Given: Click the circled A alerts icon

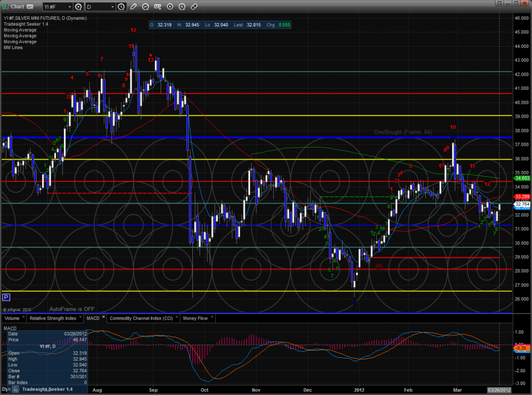Looking at the screenshot, I should click(x=182, y=7).
